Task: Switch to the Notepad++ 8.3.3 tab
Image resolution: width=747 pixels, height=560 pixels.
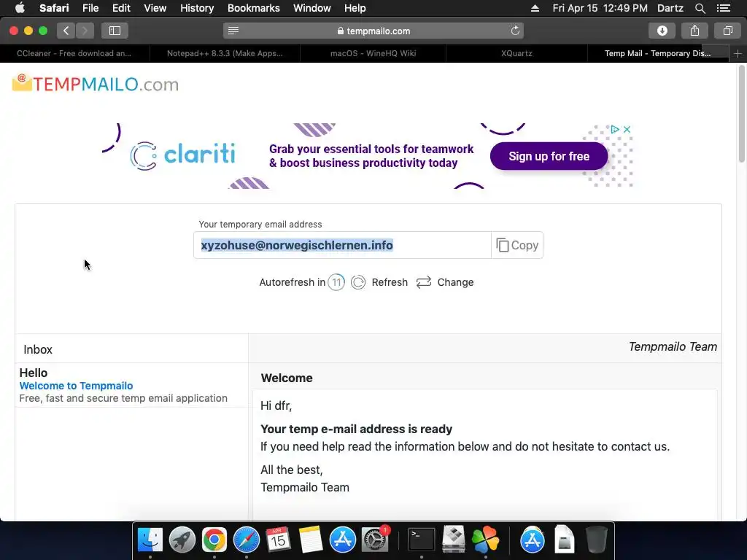Action: tap(225, 53)
